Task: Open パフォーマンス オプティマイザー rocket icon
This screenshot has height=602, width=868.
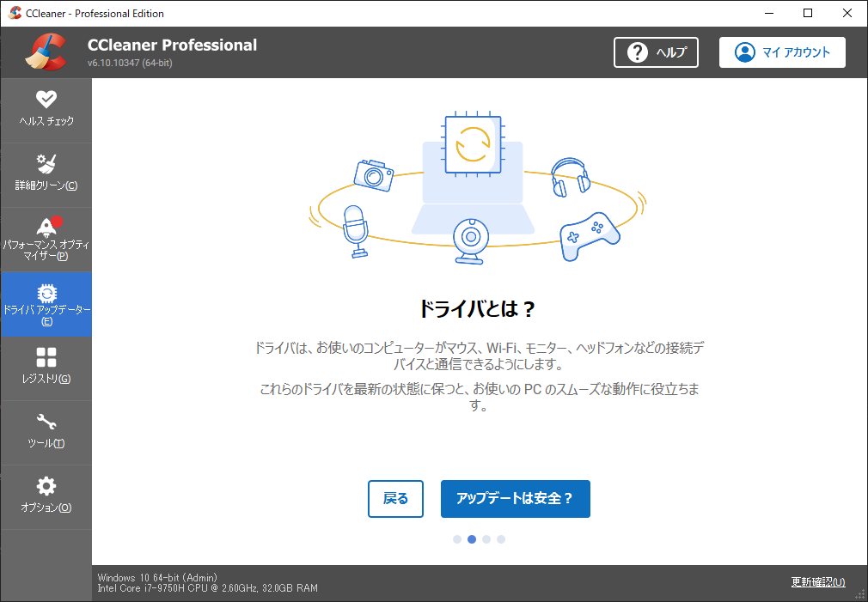Action: [47, 226]
